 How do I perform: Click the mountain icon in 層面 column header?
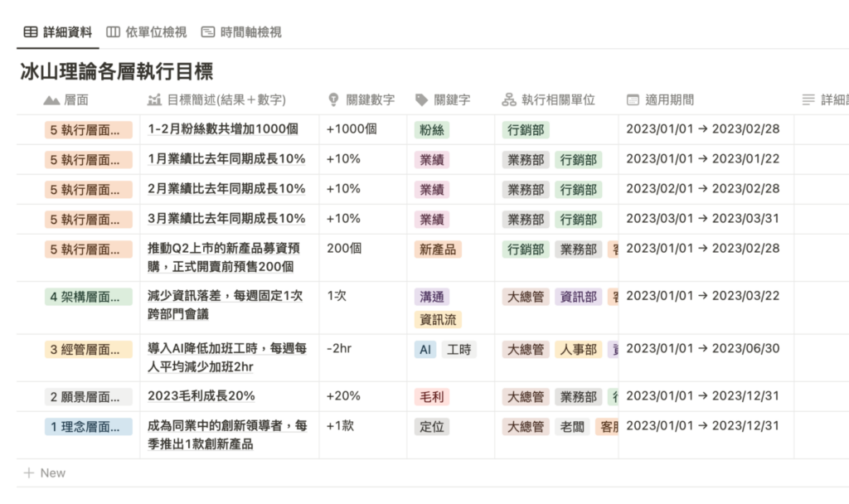[51, 99]
